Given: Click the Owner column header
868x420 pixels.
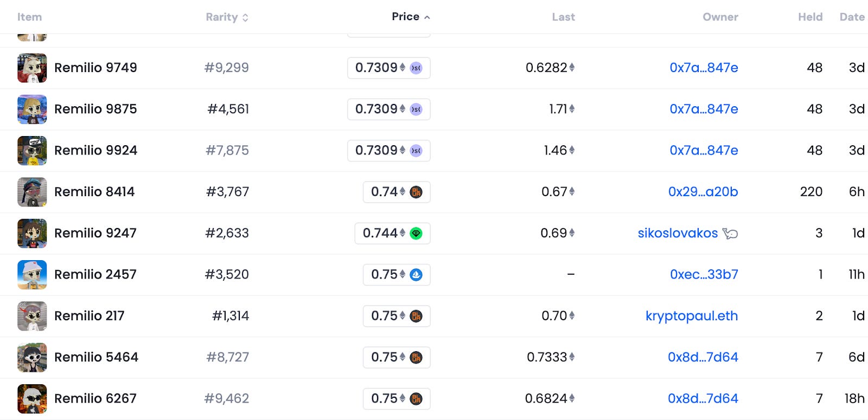Looking at the screenshot, I should pos(720,17).
